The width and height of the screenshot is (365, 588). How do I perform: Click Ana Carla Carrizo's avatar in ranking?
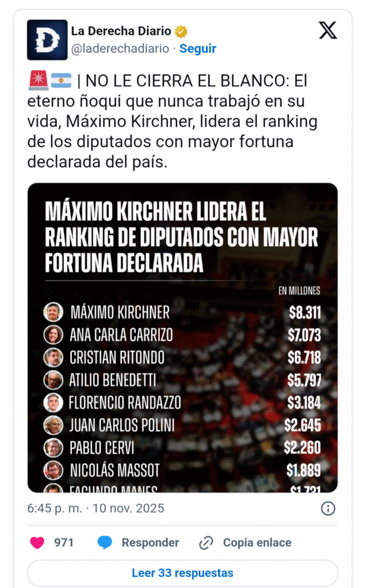(x=53, y=335)
